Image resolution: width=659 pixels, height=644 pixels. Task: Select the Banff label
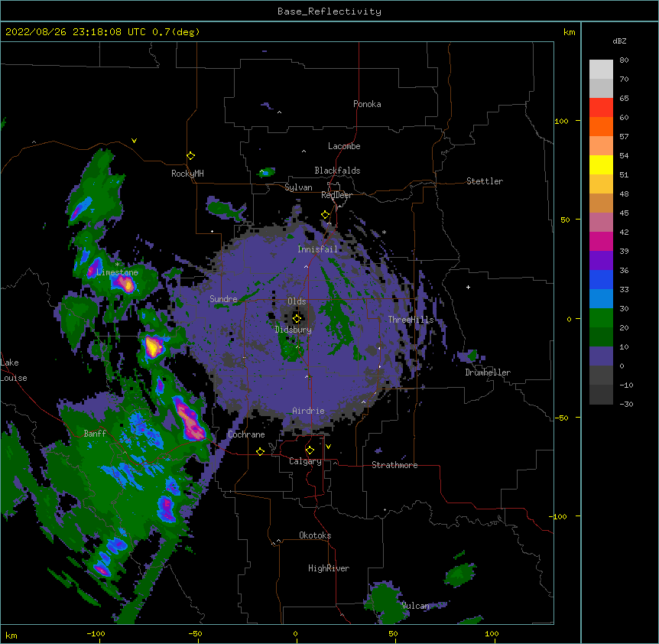[95, 434]
